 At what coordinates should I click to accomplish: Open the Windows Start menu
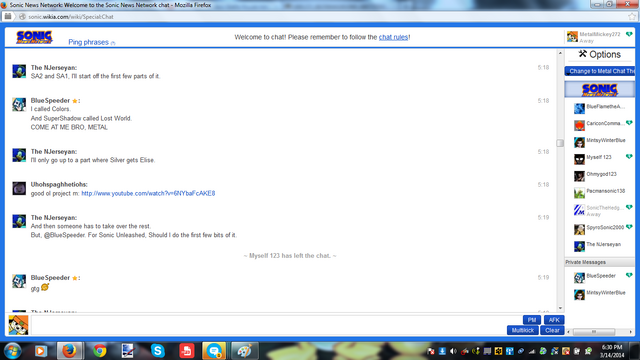13,351
